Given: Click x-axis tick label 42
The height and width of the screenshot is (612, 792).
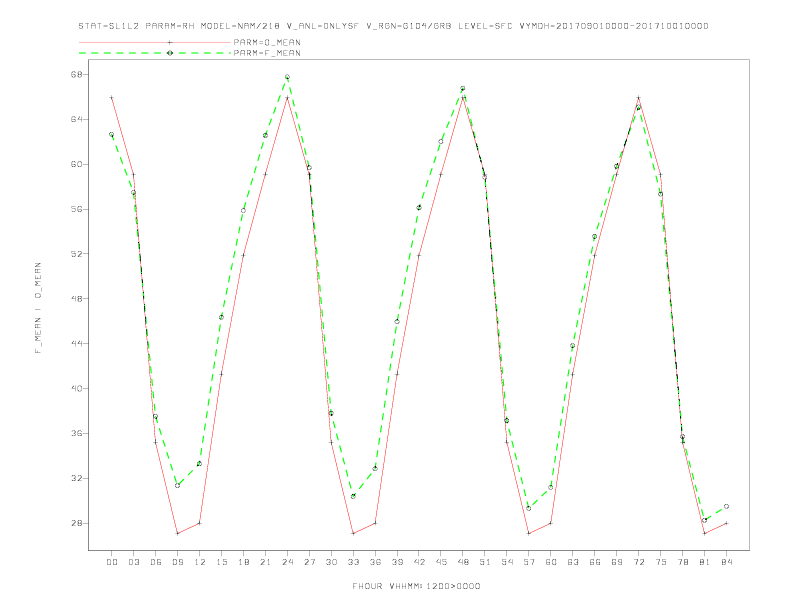Looking at the screenshot, I should pos(419,562).
